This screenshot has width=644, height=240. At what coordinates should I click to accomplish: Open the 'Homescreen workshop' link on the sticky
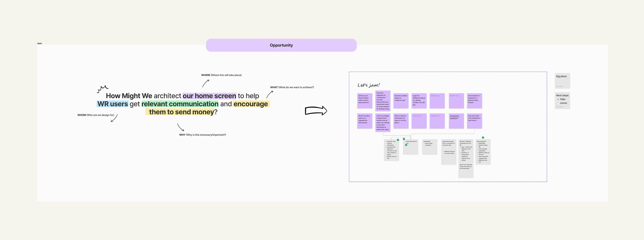[454, 117]
